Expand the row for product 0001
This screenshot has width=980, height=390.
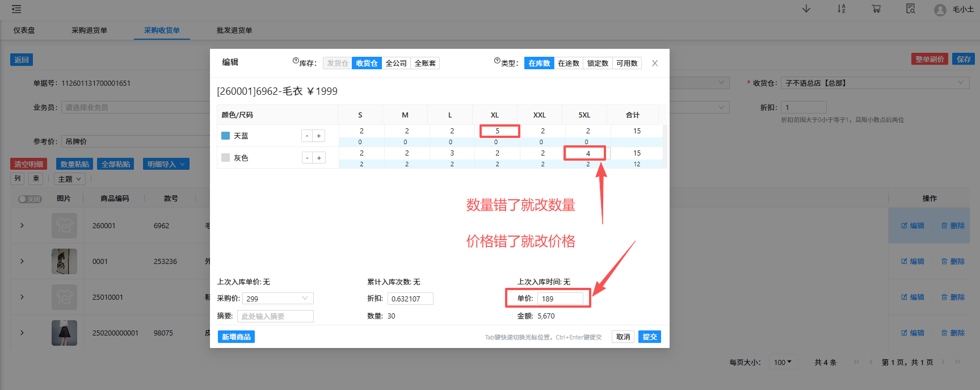coord(22,261)
